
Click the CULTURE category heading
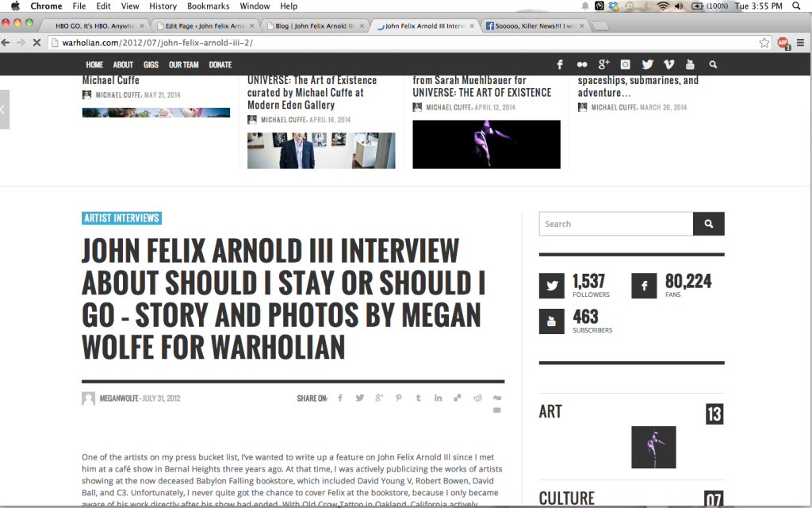tap(567, 498)
